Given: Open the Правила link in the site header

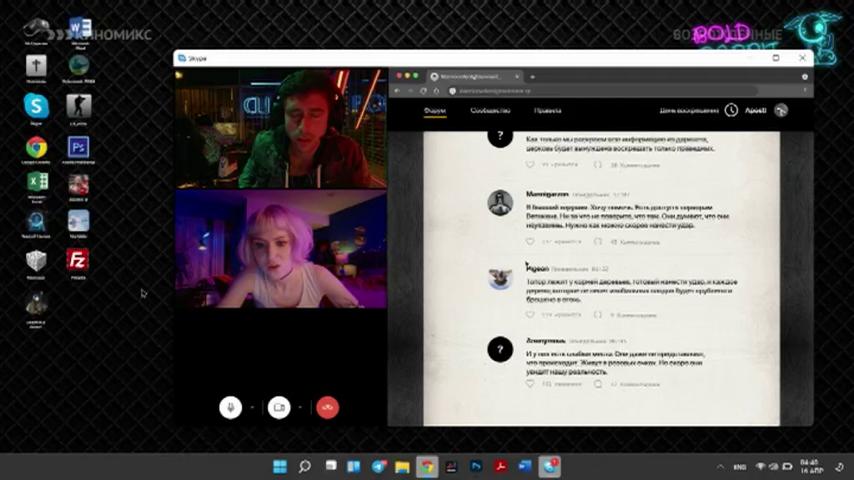Looking at the screenshot, I should pyautogui.click(x=547, y=111).
